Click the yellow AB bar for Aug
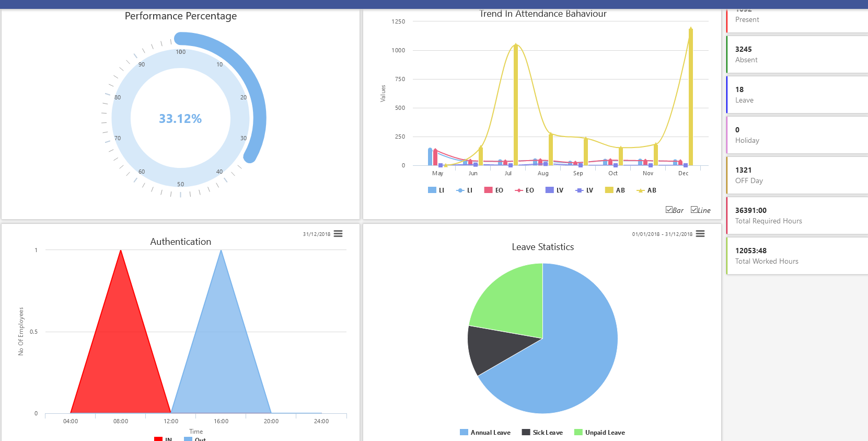Screen dimensions: 868x441 [x=551, y=150]
